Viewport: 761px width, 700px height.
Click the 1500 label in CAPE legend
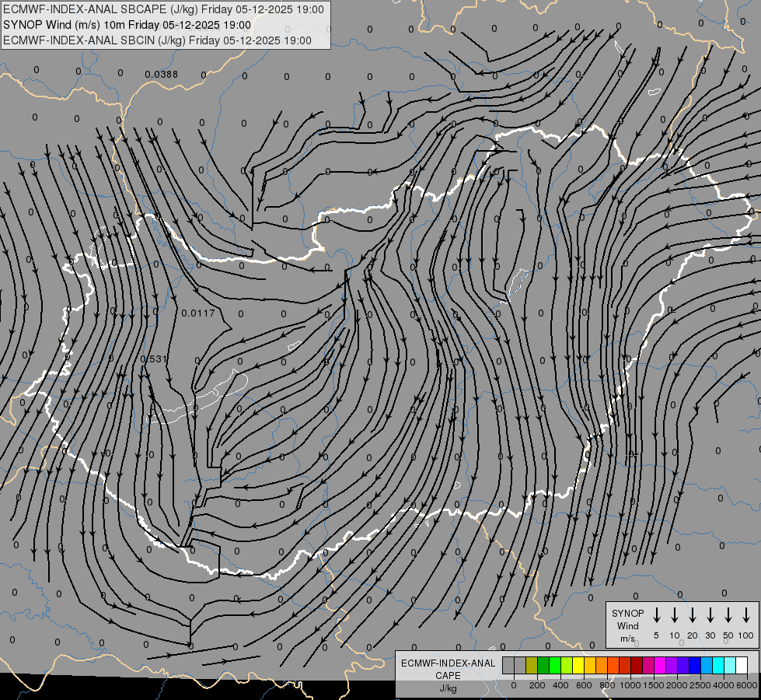pyautogui.click(x=654, y=685)
